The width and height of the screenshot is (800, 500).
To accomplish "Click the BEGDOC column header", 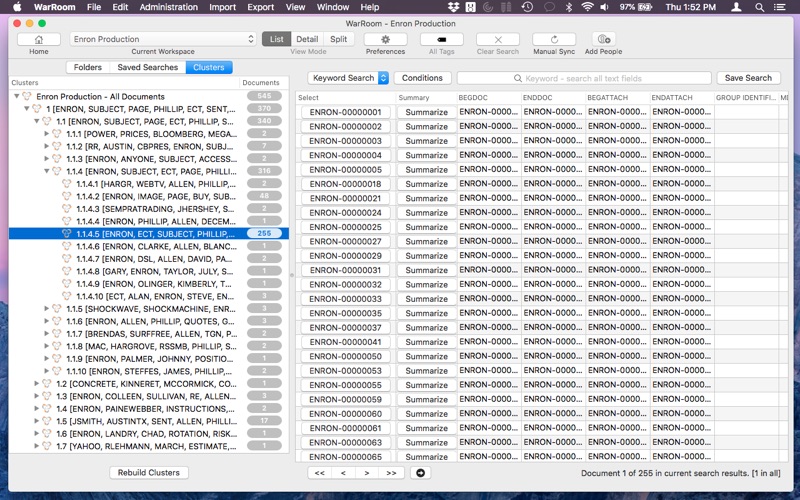I will (489, 97).
